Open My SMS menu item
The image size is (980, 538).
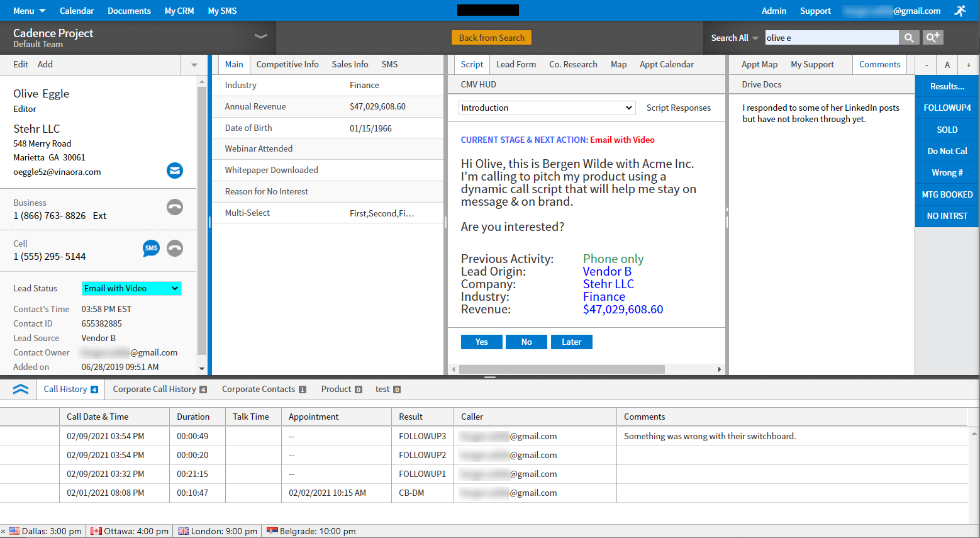pyautogui.click(x=222, y=11)
